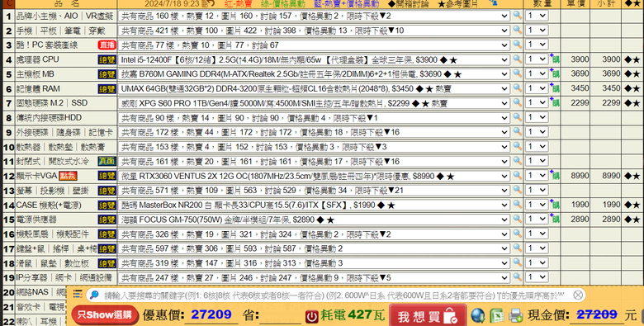Click the ★ icon in the 電源供應器 row
The height and width of the screenshot is (326, 644).
tap(637, 220)
